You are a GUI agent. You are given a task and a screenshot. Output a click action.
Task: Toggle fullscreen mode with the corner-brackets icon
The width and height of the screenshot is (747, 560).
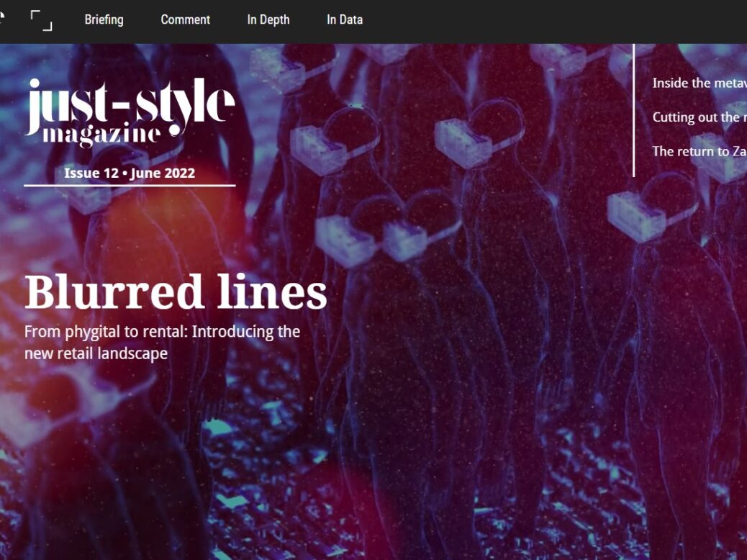pos(42,20)
